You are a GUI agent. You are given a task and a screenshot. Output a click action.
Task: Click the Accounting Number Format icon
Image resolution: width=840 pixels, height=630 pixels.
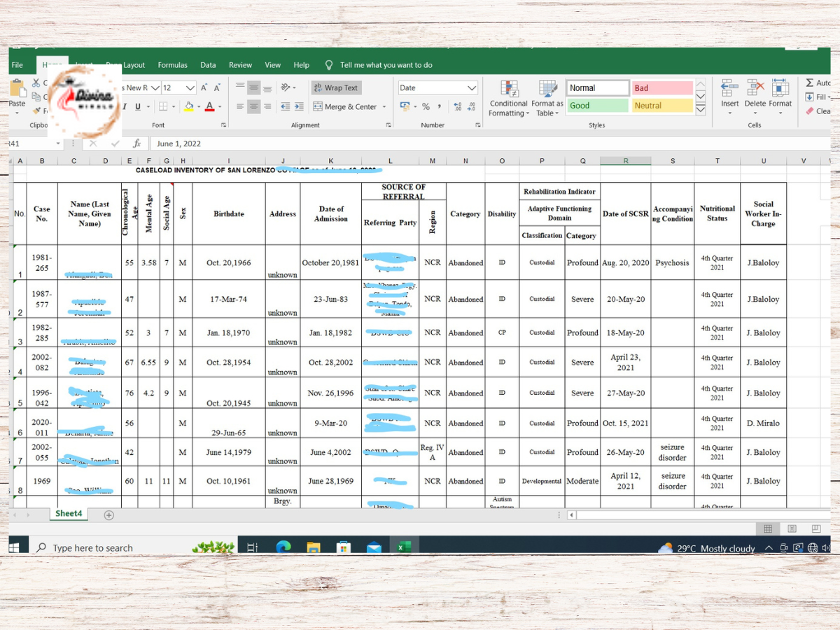click(405, 106)
